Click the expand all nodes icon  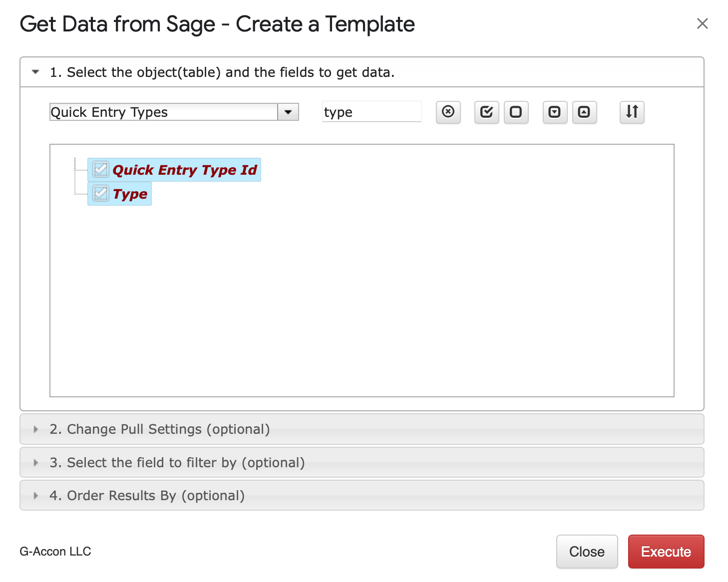(x=555, y=112)
